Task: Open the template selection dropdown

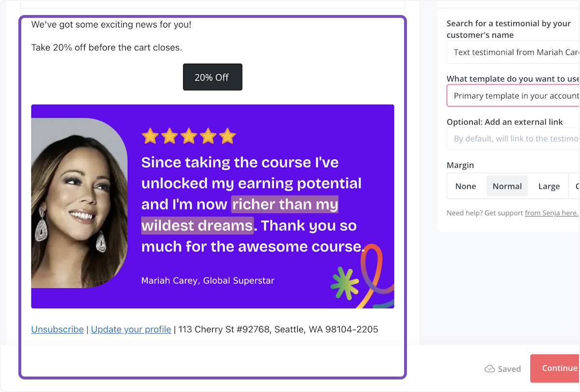Action: coord(513,96)
